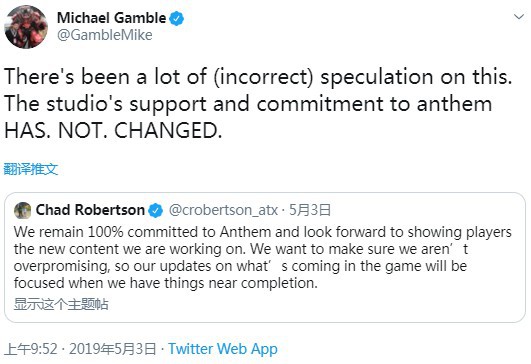
Task: Click the 上午9:52 timestamp
Action: pyautogui.click(x=31, y=349)
